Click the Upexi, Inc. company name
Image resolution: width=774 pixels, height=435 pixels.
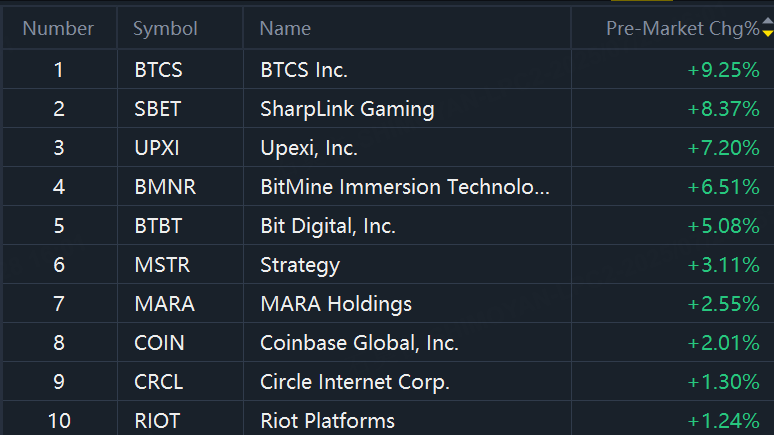309,148
